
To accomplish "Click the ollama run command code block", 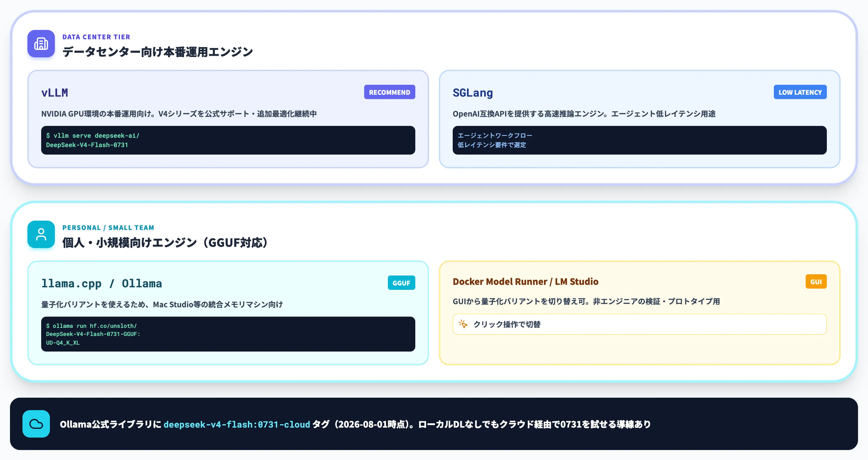I will coord(228,334).
